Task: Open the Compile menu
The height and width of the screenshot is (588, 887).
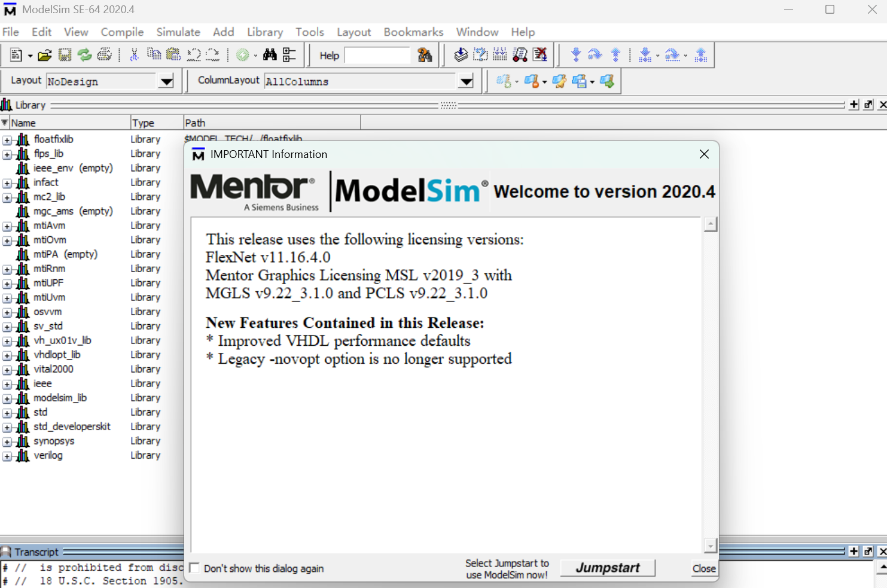Action: [x=122, y=32]
